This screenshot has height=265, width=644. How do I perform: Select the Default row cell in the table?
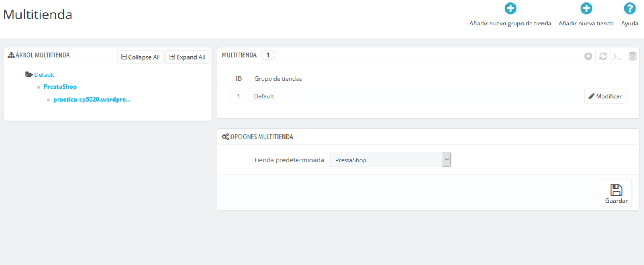[264, 96]
